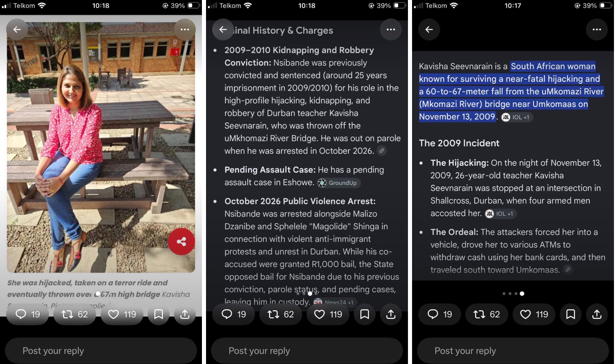Tap '2009–2010 Kidnapping and Robbery Conviction:' heading
Screen dimensions: 615x364
[299, 56]
